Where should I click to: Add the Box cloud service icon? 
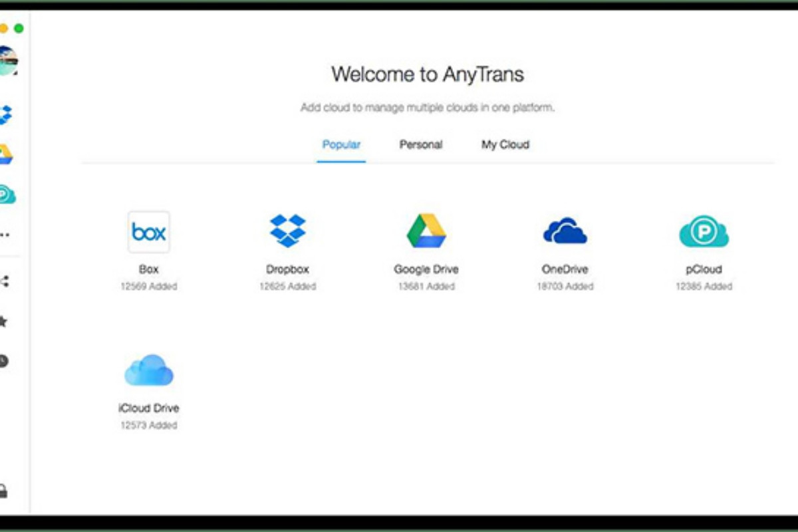tap(149, 232)
